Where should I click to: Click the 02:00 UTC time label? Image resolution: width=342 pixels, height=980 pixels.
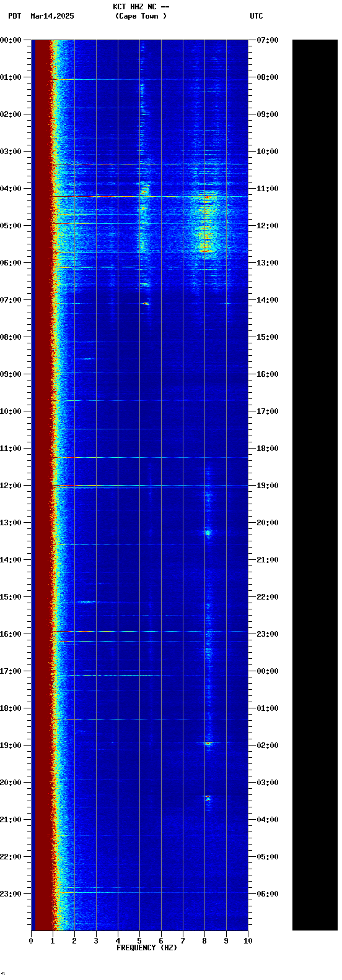click(x=267, y=746)
